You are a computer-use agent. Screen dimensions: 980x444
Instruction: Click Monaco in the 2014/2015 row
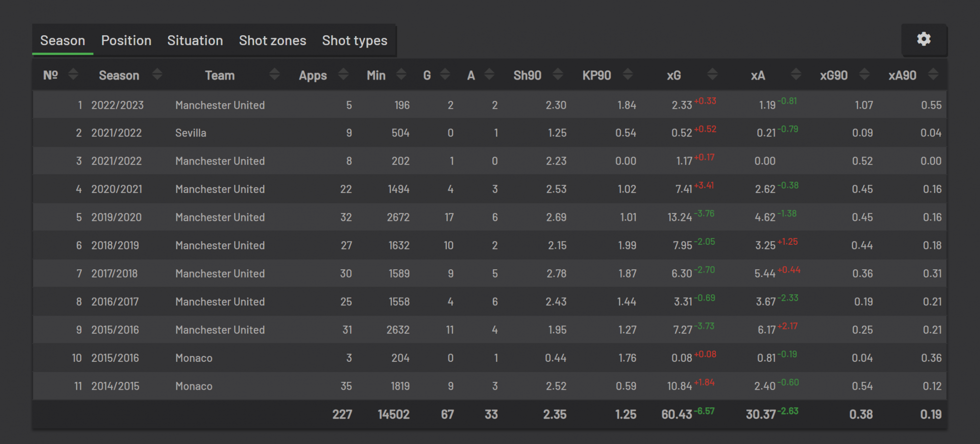tap(194, 386)
